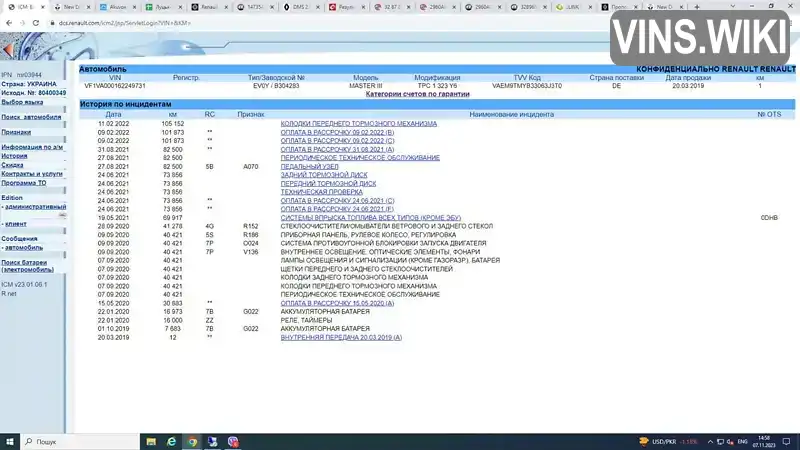Switch to the 32 87 browser tab
The height and width of the screenshot is (450, 800).
coord(392,7)
